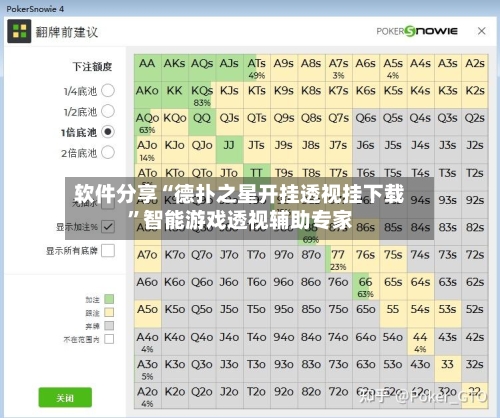Viewport: 500px width, 418px height.
Task: Select the A7s 3% hand cell
Action: pyautogui.click(x=339, y=68)
